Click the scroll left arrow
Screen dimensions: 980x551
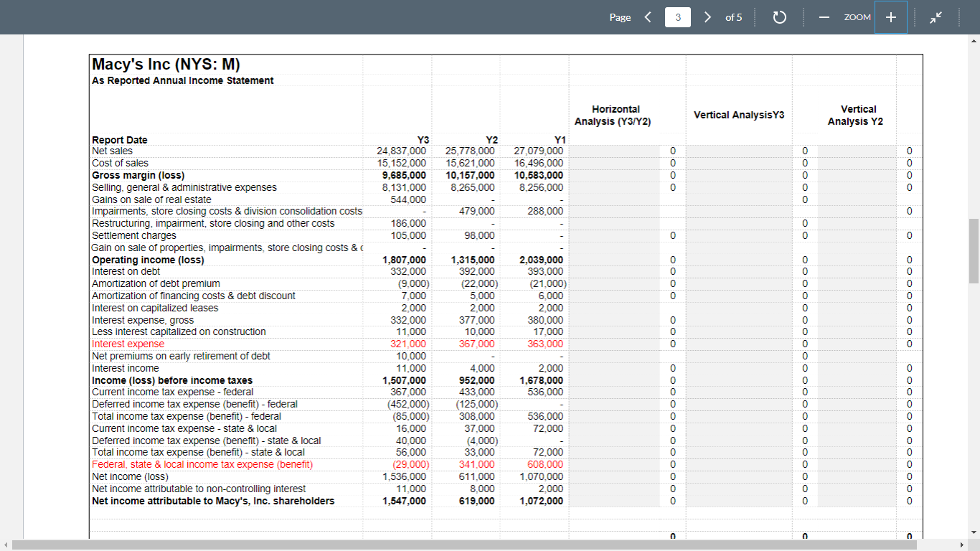(6, 545)
